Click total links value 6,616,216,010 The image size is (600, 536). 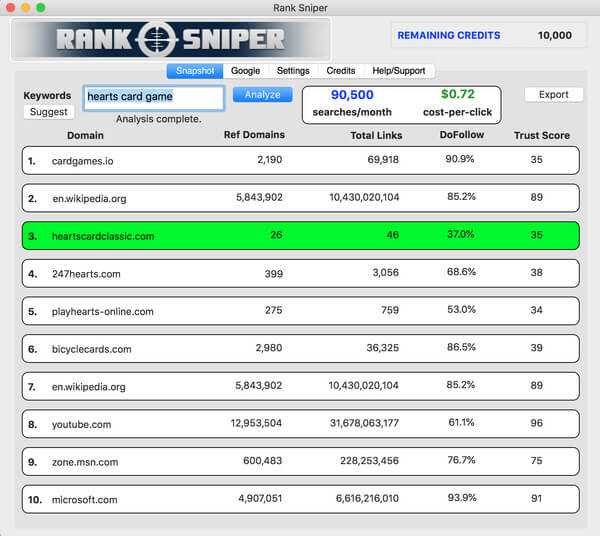[x=367, y=499]
